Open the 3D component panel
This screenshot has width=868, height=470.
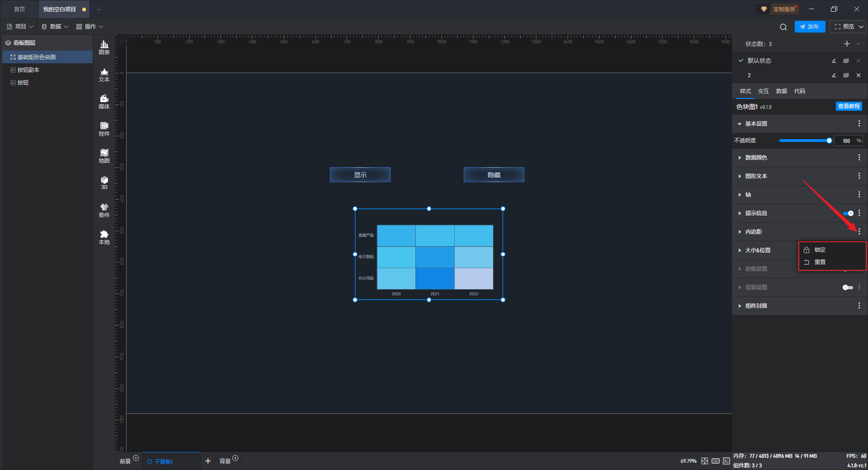(104, 183)
